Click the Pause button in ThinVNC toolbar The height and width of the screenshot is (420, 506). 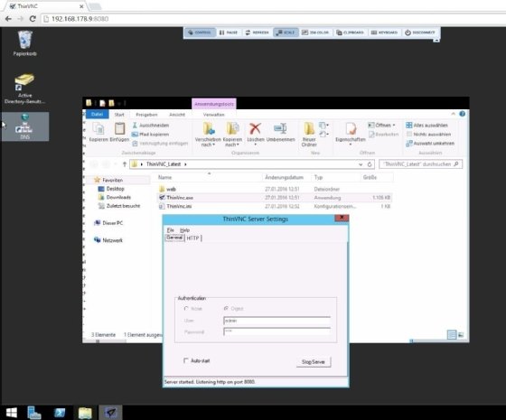[229, 33]
